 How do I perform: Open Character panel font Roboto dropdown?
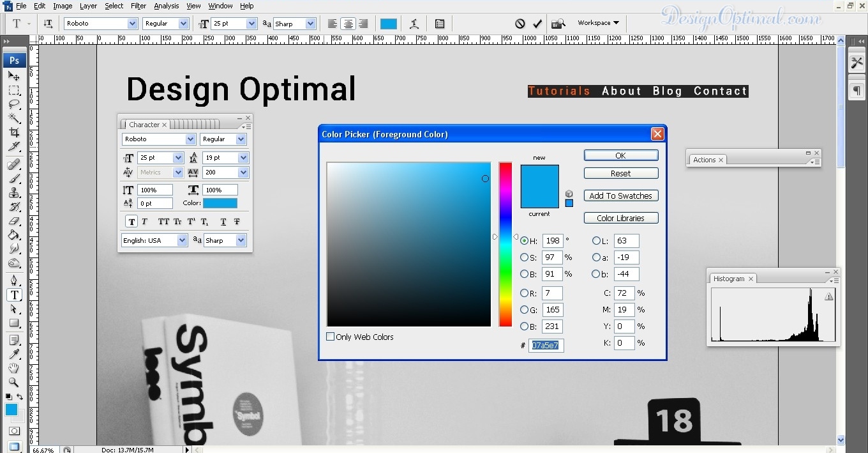[191, 139]
